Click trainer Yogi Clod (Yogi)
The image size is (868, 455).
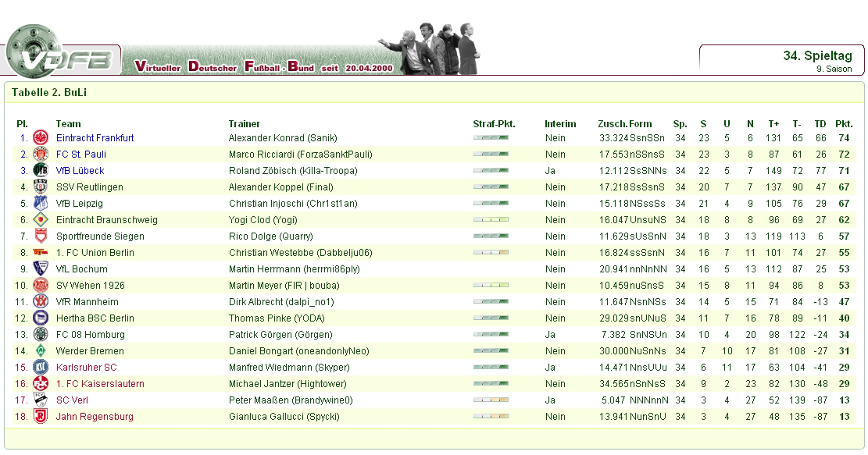pyautogui.click(x=263, y=220)
